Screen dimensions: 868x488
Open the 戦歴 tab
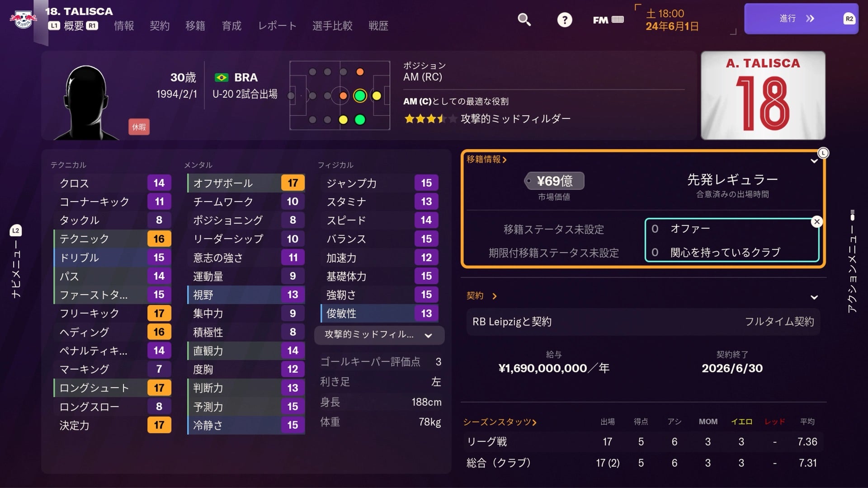[x=379, y=26]
